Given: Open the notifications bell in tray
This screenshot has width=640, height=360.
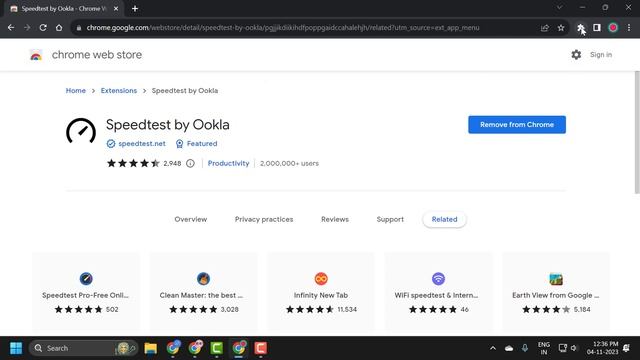Looking at the screenshot, I should pyautogui.click(x=626, y=348).
